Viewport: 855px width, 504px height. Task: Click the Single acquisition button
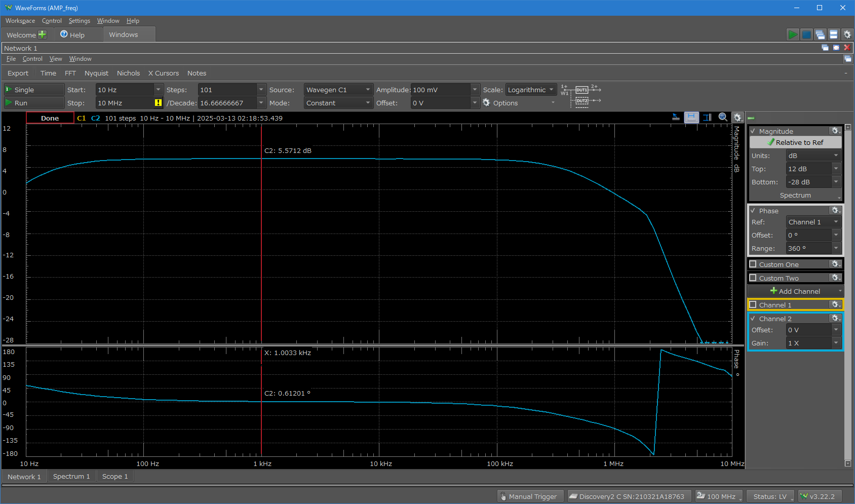click(34, 89)
